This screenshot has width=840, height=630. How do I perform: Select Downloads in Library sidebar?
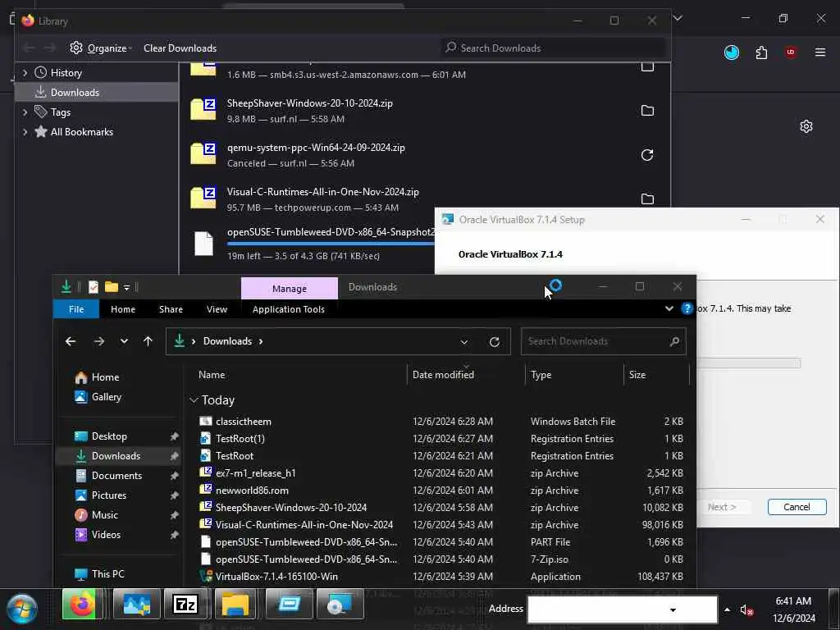pos(97,92)
